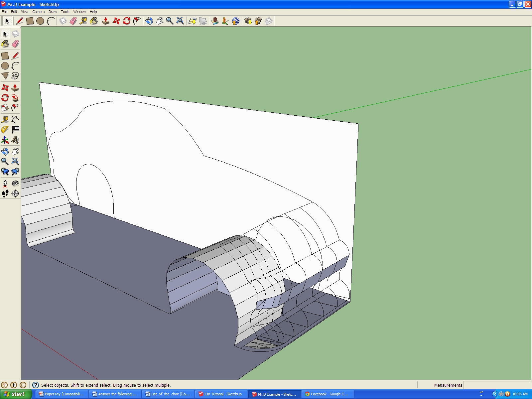Screen dimensions: 532x399
Task: Pick the Dimension tool in left palette
Action: point(15,119)
